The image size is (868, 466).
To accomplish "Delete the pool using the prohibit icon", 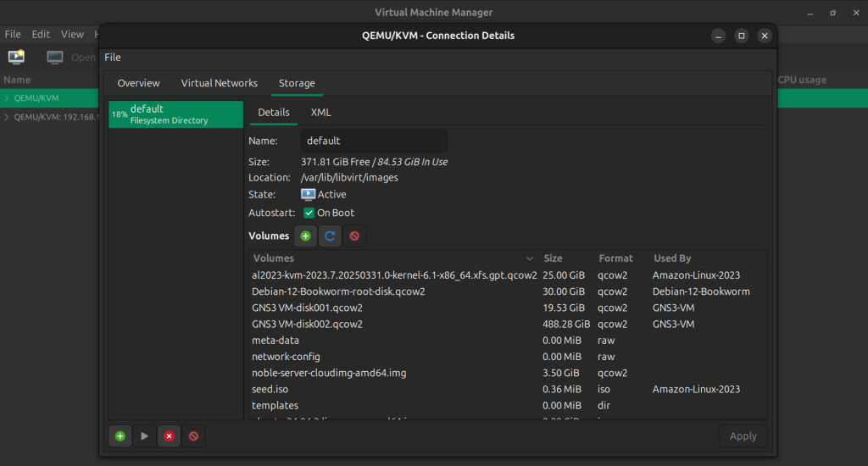I will pyautogui.click(x=193, y=436).
